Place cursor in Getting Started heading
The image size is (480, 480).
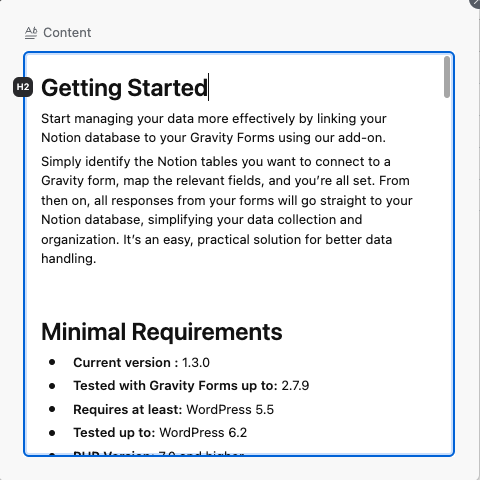[124, 88]
